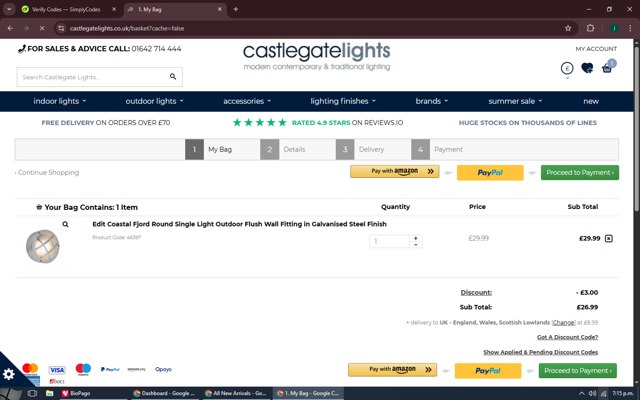Screen dimensions: 640x400
Task: Click top Pay with Amazon button
Action: pos(394,171)
